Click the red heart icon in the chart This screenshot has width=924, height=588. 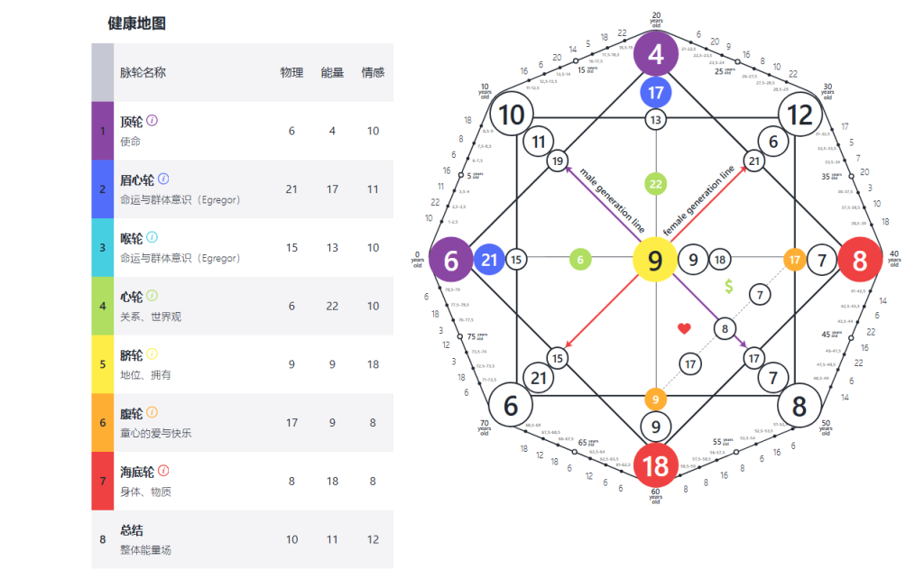tap(684, 328)
